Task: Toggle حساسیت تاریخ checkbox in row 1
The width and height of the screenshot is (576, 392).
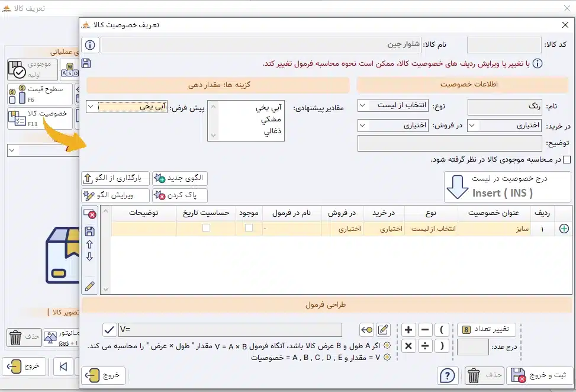Action: point(206,228)
